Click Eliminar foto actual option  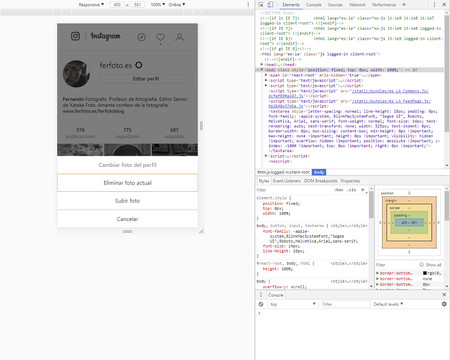coord(127,183)
